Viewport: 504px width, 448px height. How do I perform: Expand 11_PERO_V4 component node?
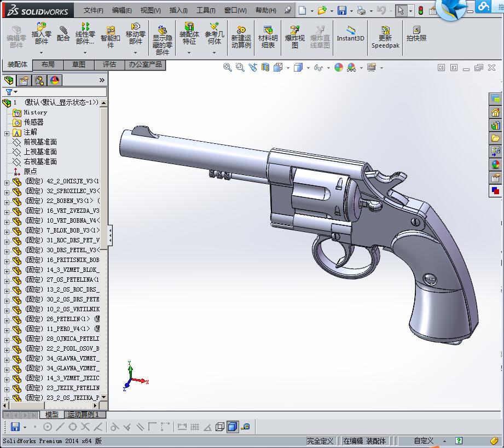tap(7, 330)
